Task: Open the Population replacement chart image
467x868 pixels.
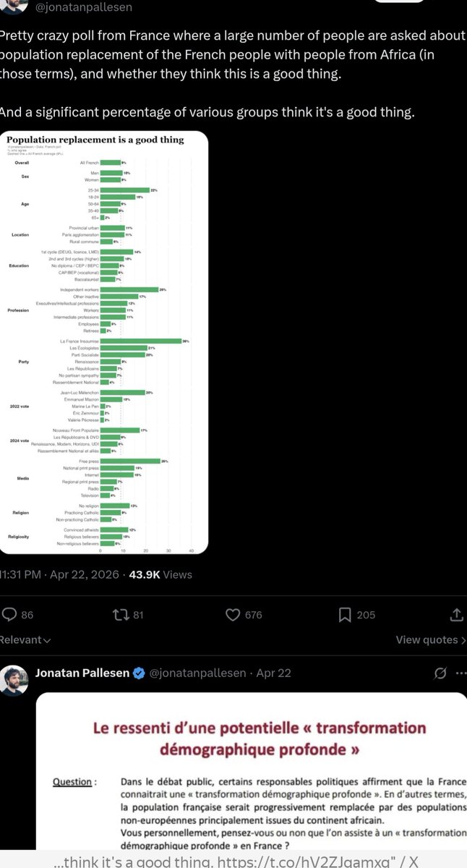Action: (x=105, y=344)
